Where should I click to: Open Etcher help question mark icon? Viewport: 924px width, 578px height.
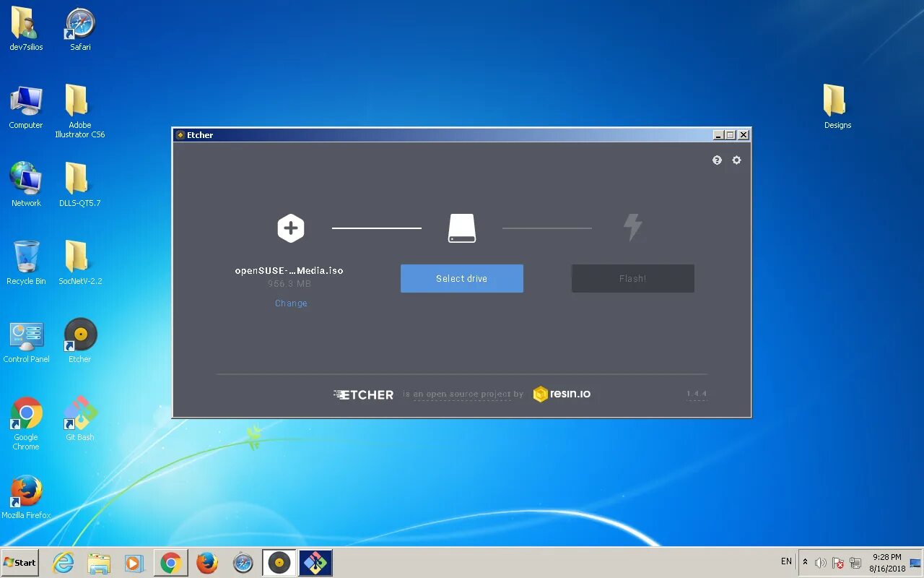[717, 160]
